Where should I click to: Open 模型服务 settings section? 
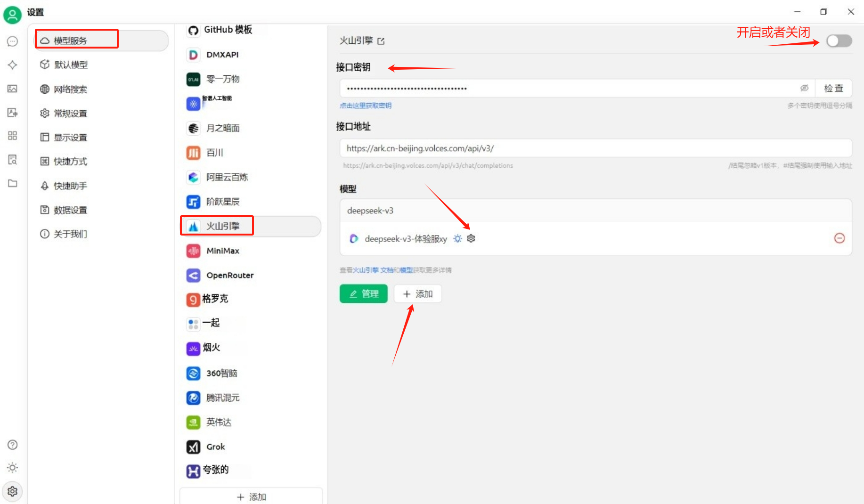point(102,41)
